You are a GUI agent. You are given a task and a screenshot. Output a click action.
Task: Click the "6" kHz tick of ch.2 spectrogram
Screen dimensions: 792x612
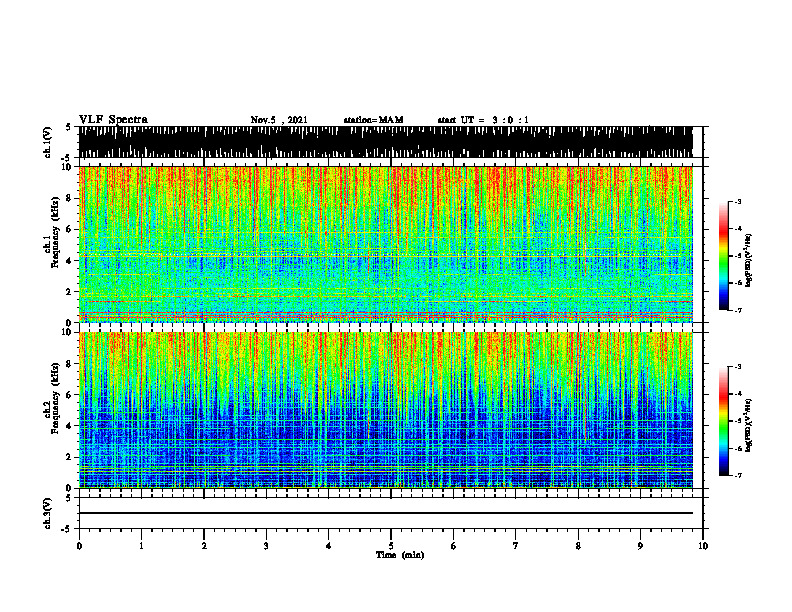[70, 395]
